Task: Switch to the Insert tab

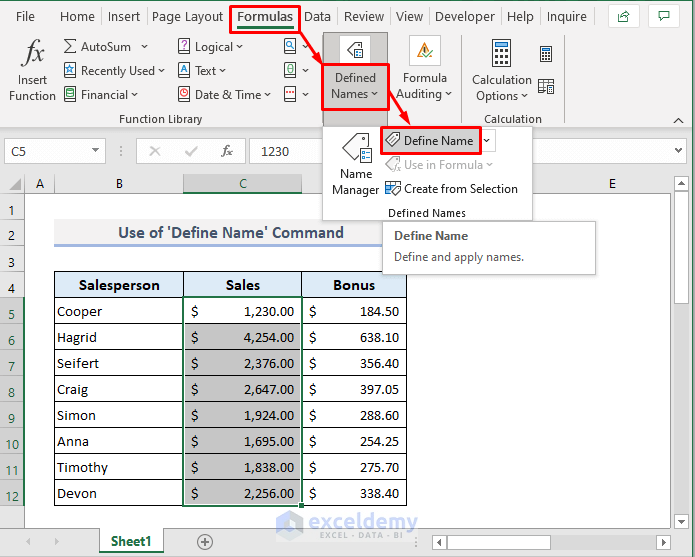Action: [x=124, y=16]
